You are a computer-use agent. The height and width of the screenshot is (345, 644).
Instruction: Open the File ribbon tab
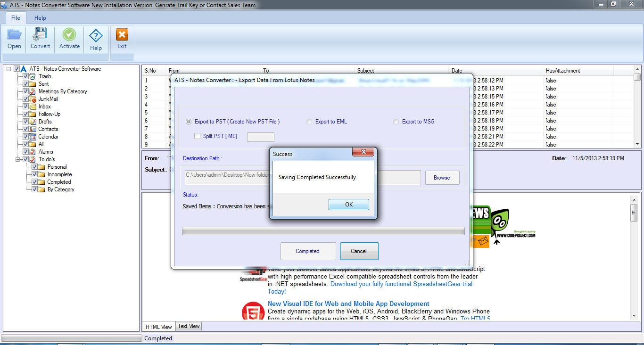click(x=16, y=17)
